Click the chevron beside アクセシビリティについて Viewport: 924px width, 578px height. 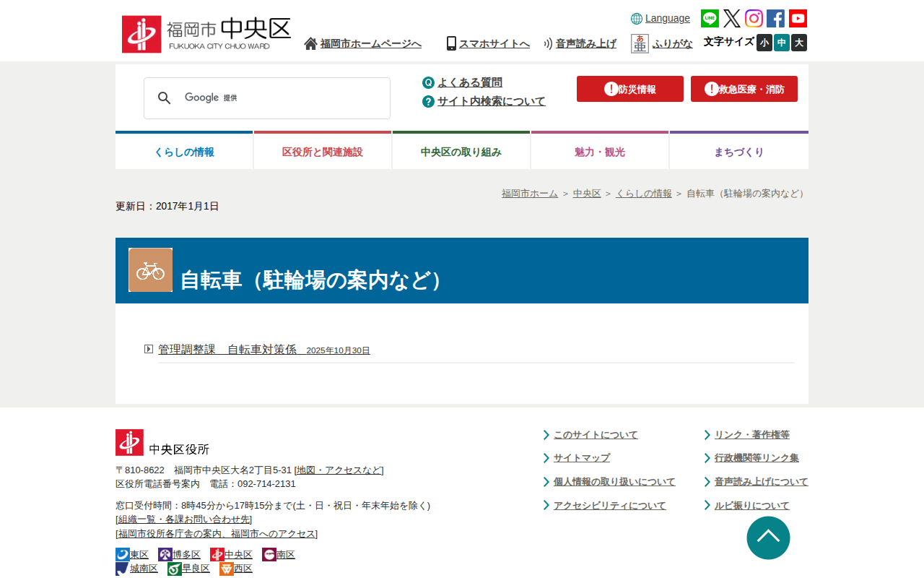pyautogui.click(x=546, y=506)
